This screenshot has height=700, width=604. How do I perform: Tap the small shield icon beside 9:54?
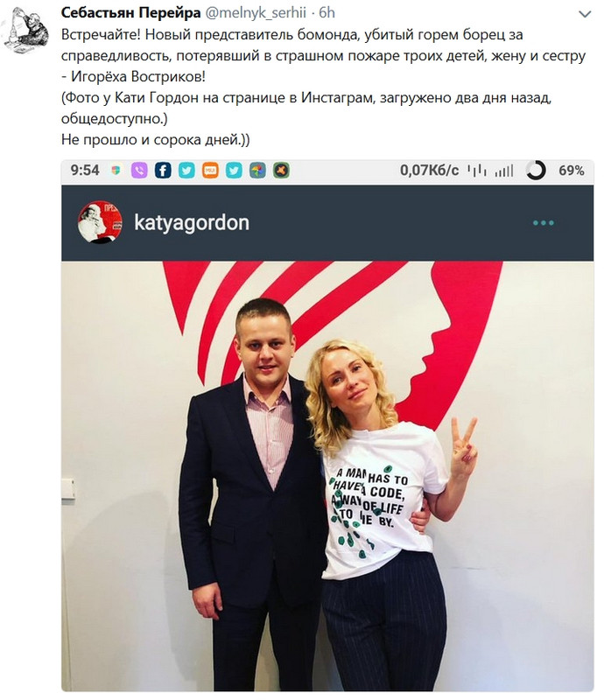coord(116,170)
